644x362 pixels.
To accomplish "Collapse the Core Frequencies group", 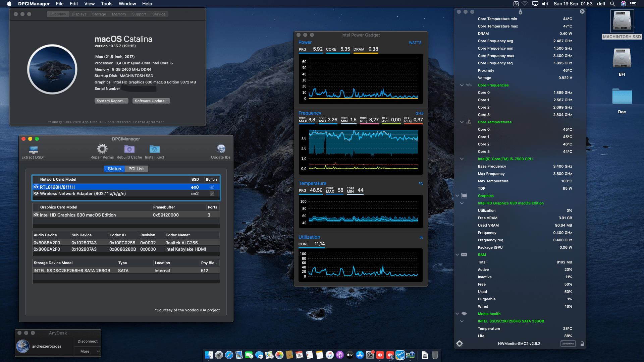I will tap(462, 85).
